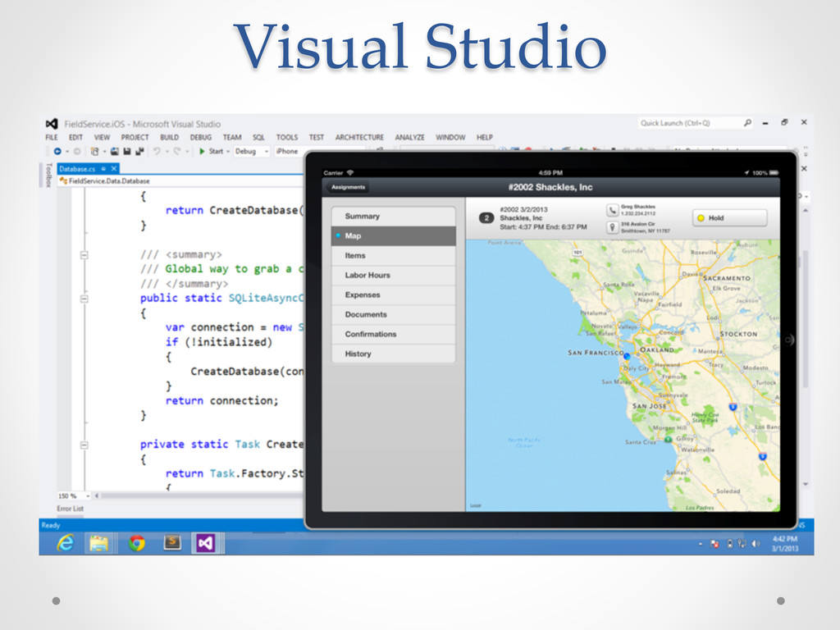Open the Toolbox side panel tab
Screen dimensions: 840x630
[x=48, y=176]
